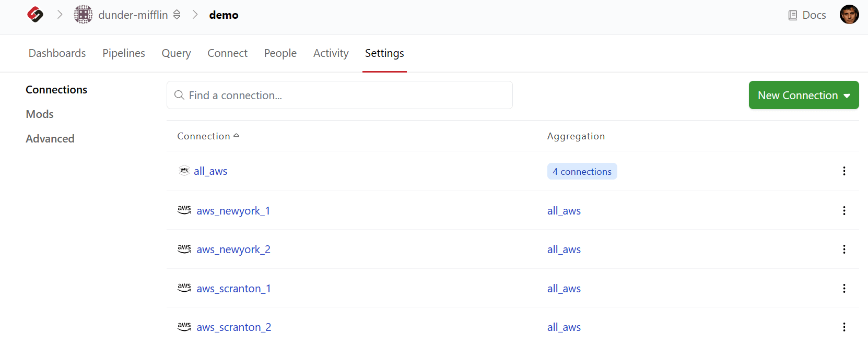Image resolution: width=868 pixels, height=357 pixels.
Task: Open the all_aws aggregation link for aws_newyork_1
Action: click(564, 211)
